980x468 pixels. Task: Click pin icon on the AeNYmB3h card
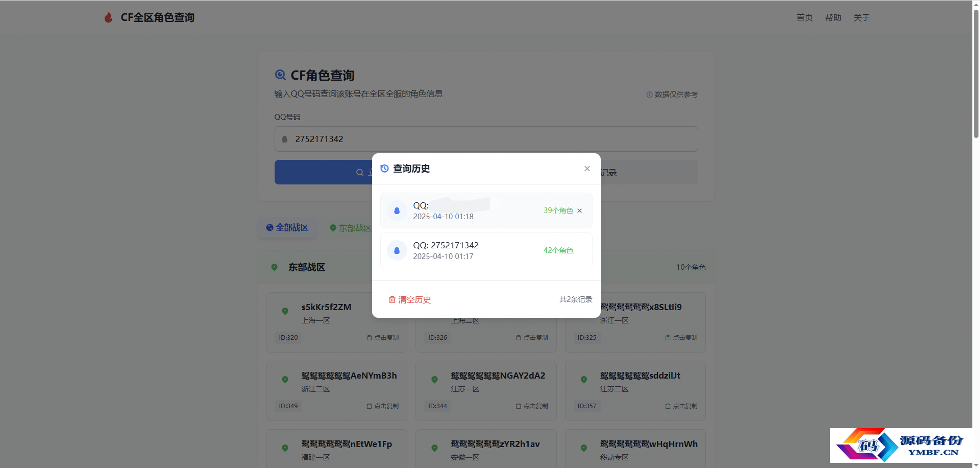tap(285, 380)
